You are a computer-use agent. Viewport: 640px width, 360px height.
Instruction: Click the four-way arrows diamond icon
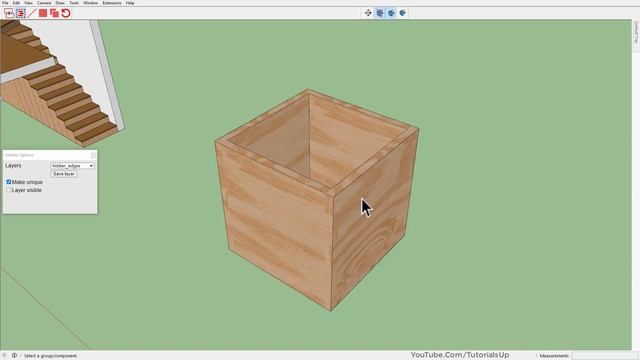tap(368, 13)
